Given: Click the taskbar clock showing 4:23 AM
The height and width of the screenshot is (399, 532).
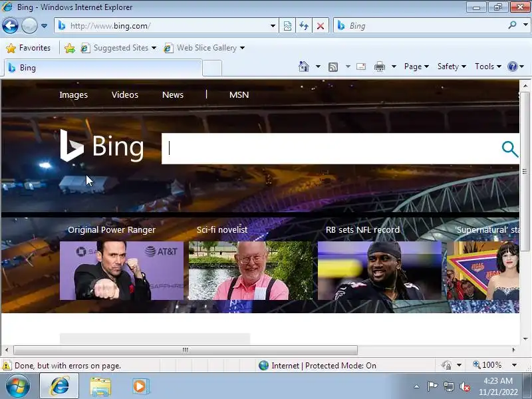Looking at the screenshot, I should click(x=498, y=386).
